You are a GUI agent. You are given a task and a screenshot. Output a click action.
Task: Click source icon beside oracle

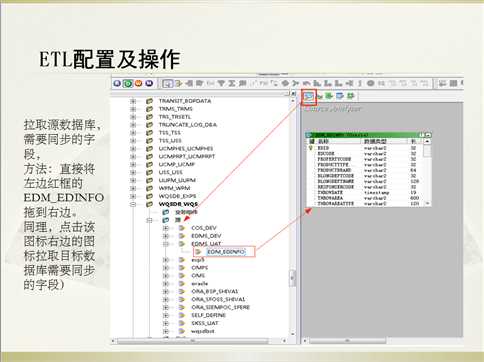tap(182, 283)
